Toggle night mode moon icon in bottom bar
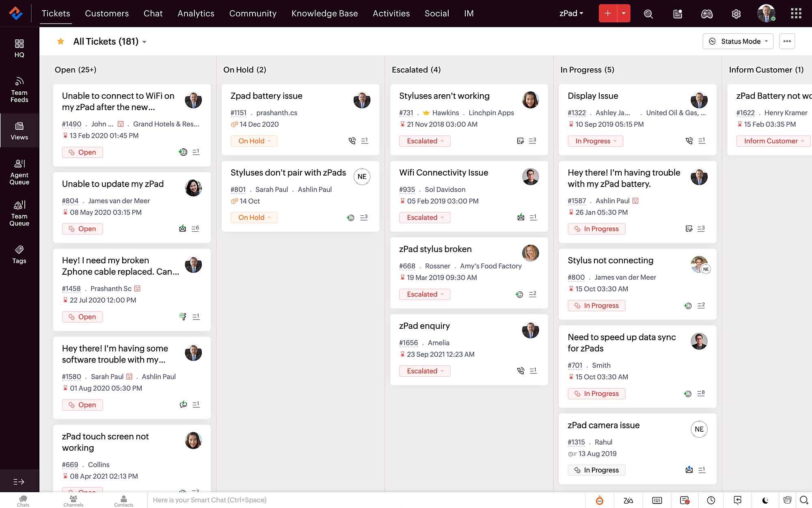Screen dimensions: 812x508 tap(765, 500)
